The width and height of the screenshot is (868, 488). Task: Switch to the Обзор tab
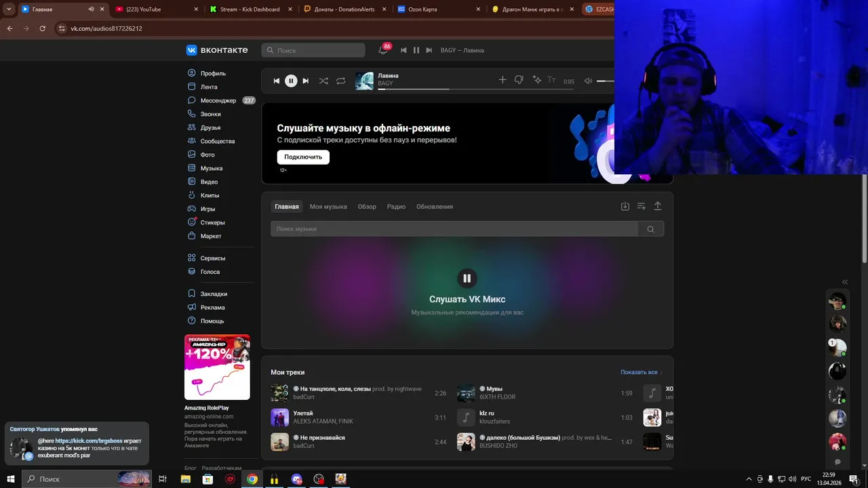tap(367, 207)
